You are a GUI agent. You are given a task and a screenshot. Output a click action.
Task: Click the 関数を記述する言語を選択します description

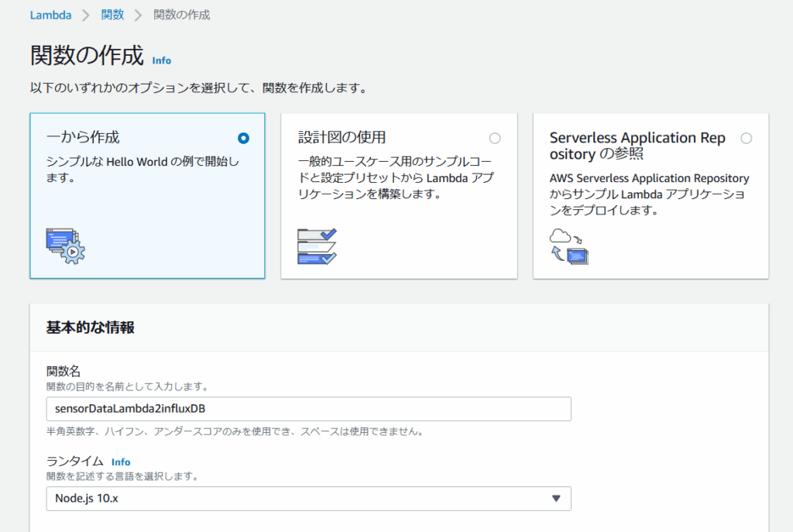click(123, 476)
